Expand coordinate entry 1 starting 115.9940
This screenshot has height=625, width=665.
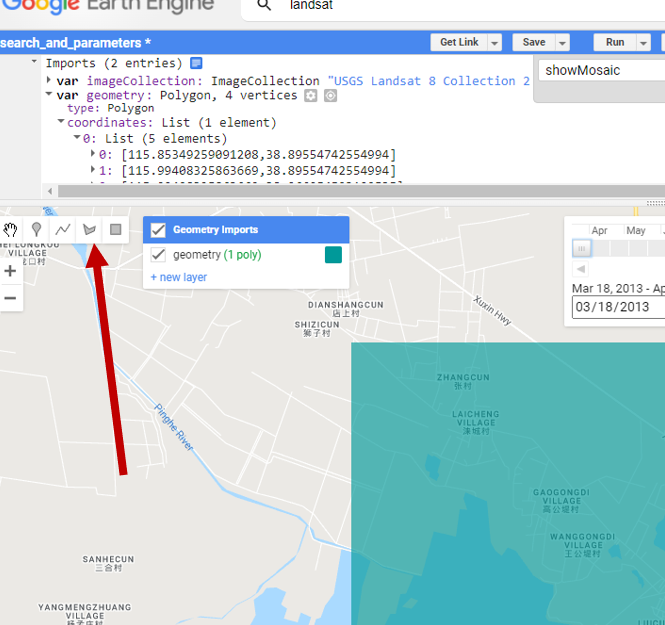[x=92, y=170]
